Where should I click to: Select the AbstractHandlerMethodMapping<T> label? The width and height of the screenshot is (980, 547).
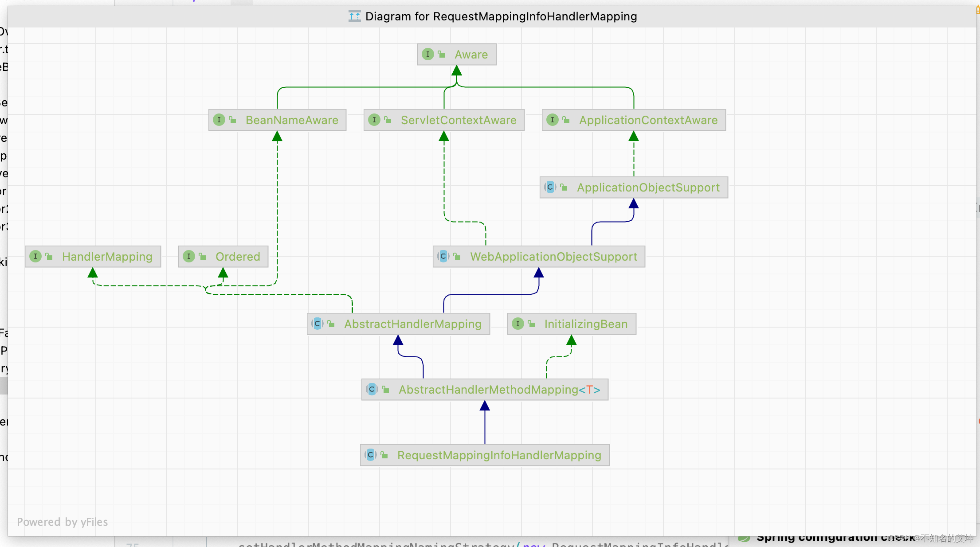[499, 390]
